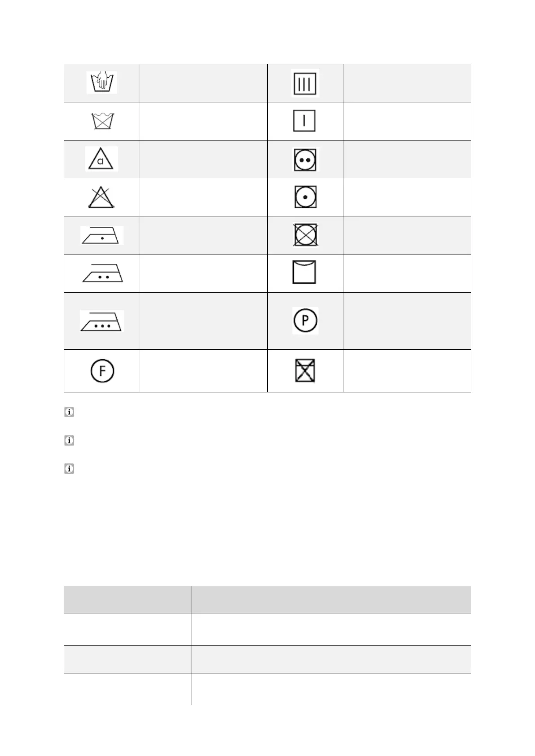This screenshot has height=756, width=535.
Task: Select the tumble dry symbol with one dot
Action: pyautogui.click(x=305, y=197)
